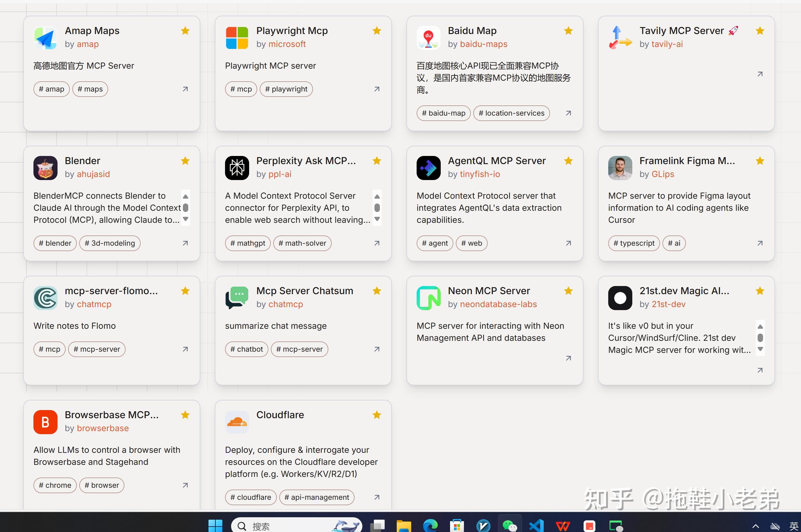Select the # location-services tag
Viewport: 801px width, 532px height.
pyautogui.click(x=512, y=113)
